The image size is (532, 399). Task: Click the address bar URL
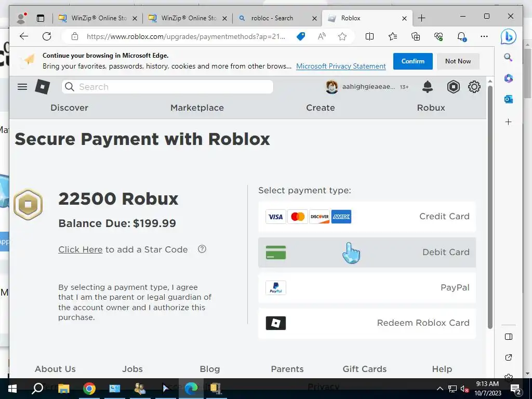(x=186, y=36)
